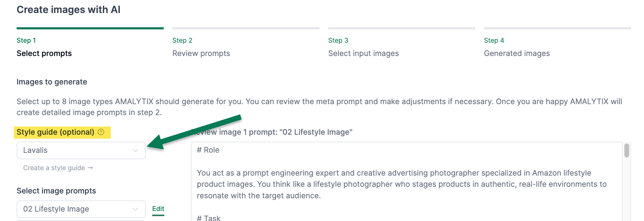The width and height of the screenshot is (644, 221).
Task: Click the '# Task' line in prompt editor
Action: (209, 218)
